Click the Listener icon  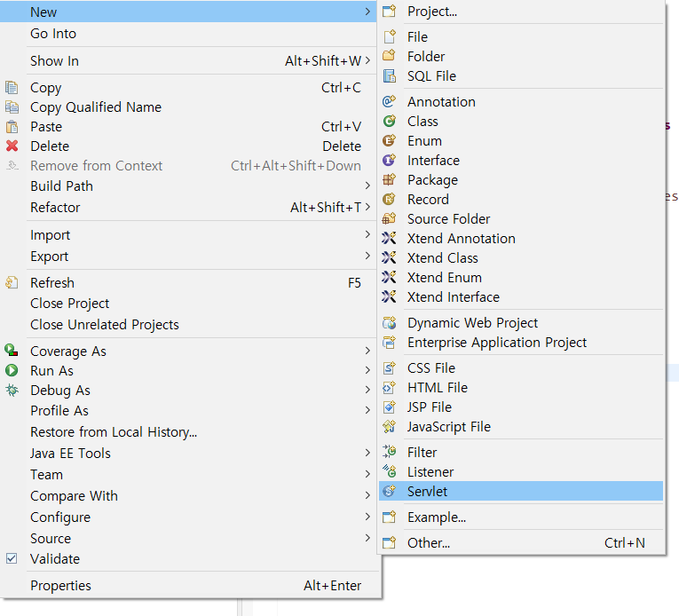[389, 471]
